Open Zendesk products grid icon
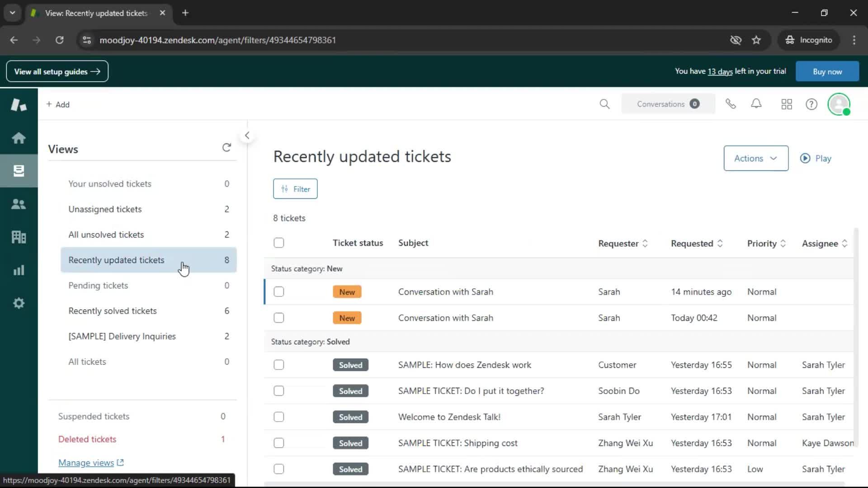The image size is (868, 488). (x=787, y=104)
